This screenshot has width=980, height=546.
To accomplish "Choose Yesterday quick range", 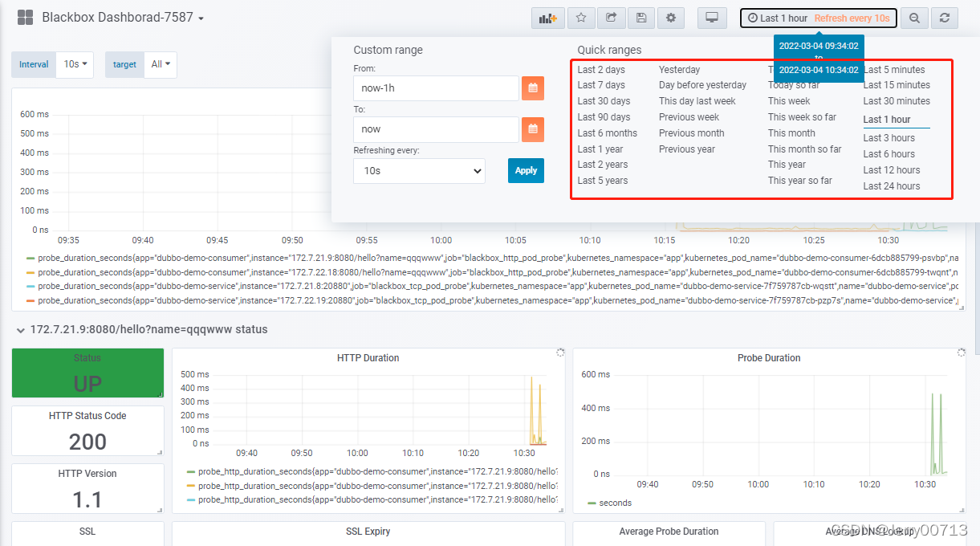I will 679,70.
